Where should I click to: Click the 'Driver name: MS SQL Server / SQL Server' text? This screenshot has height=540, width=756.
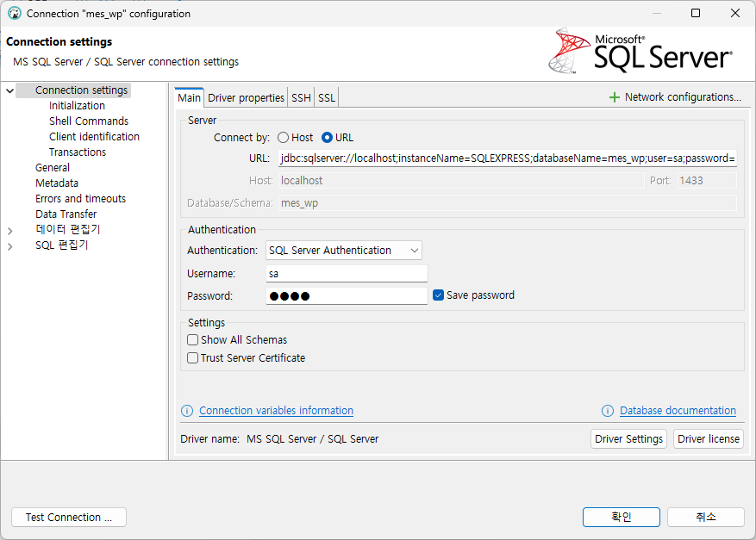click(279, 439)
